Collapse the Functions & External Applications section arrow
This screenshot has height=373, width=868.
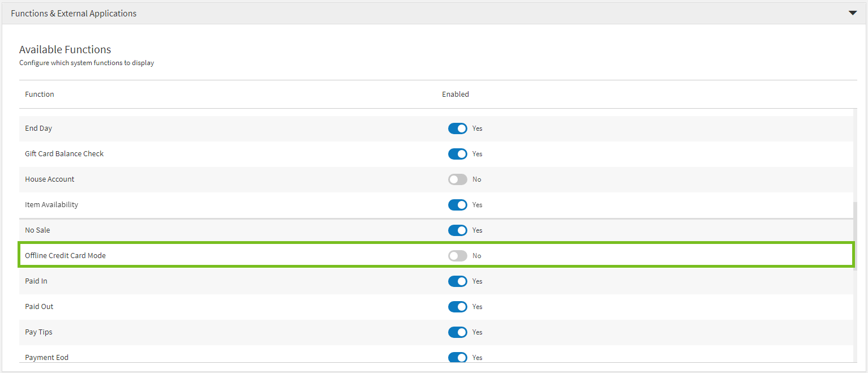[x=852, y=13]
